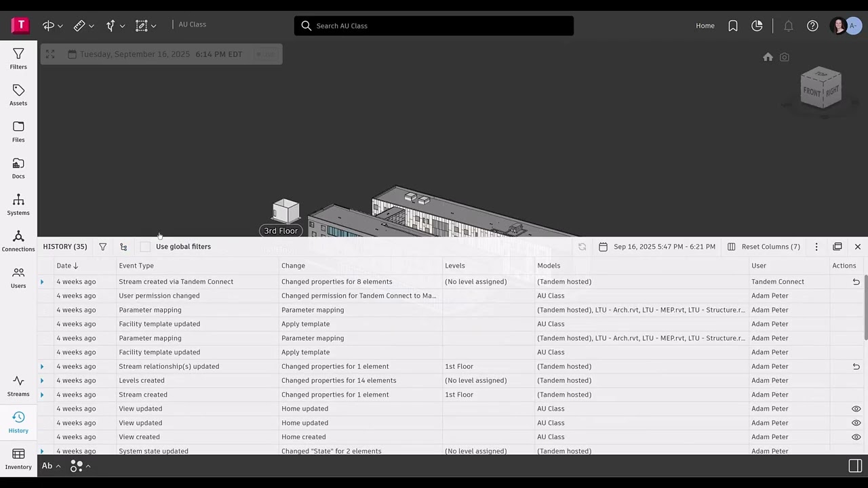Toggle the right side panel icon
This screenshot has width=868, height=488.
click(x=855, y=466)
